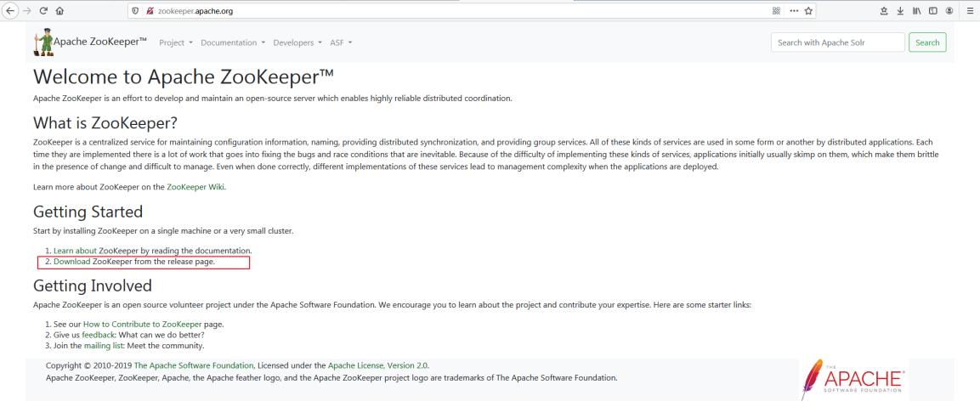Viewport: 980px width, 407px height.
Task: Open the Apache ZooKeeper brand link
Action: (100, 42)
